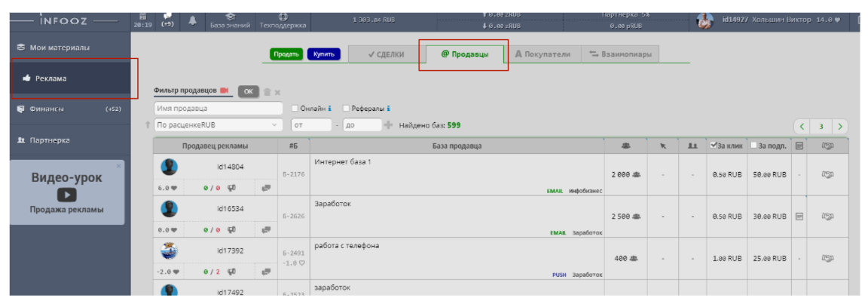868x304 pixels.
Task: Enable the Онлайн checkbox
Action: click(x=295, y=109)
